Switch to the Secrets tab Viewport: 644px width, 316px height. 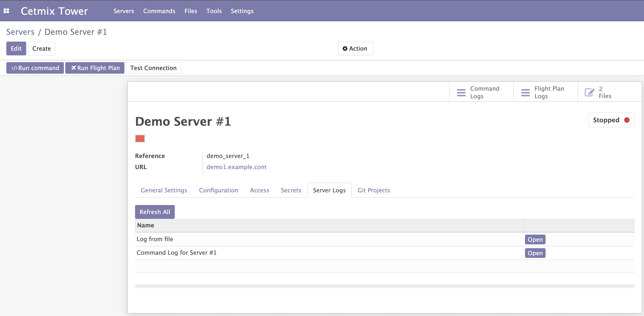pos(291,190)
